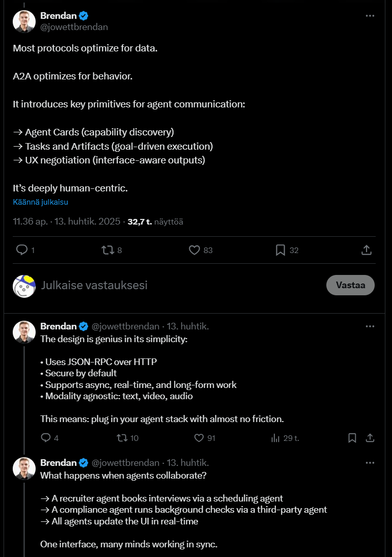The width and height of the screenshot is (392, 557).
Task: Bookmark the JSON-RPC over HTTP reply
Action: (x=352, y=438)
